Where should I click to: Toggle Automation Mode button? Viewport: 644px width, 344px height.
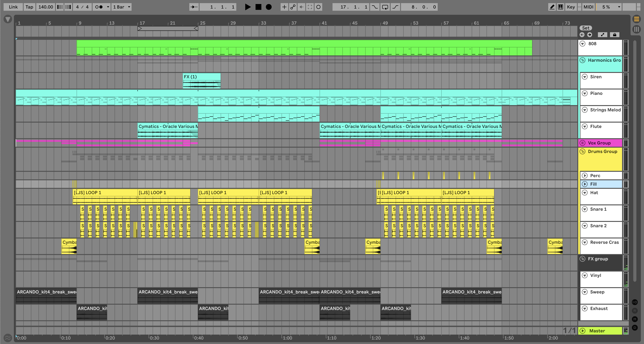603,35
